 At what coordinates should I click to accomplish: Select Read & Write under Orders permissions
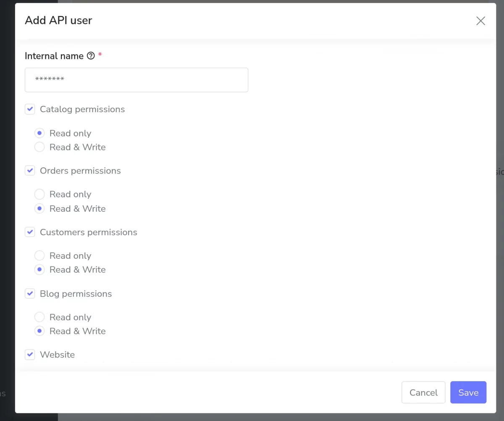39,208
